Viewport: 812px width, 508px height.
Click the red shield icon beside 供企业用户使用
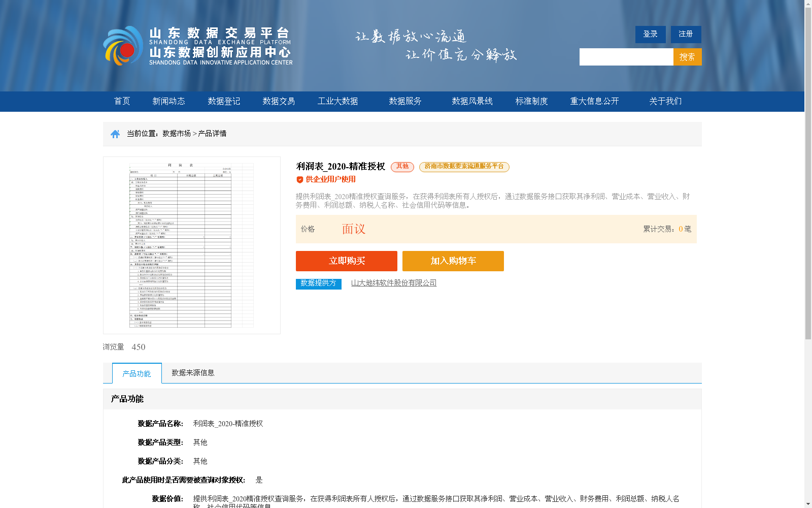point(300,180)
